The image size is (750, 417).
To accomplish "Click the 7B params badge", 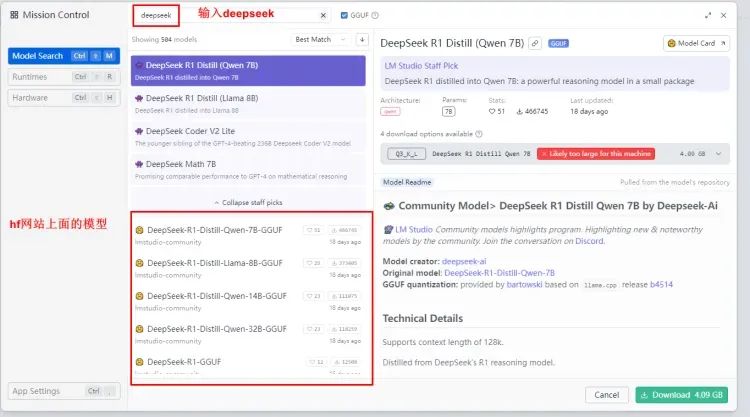I will (448, 111).
